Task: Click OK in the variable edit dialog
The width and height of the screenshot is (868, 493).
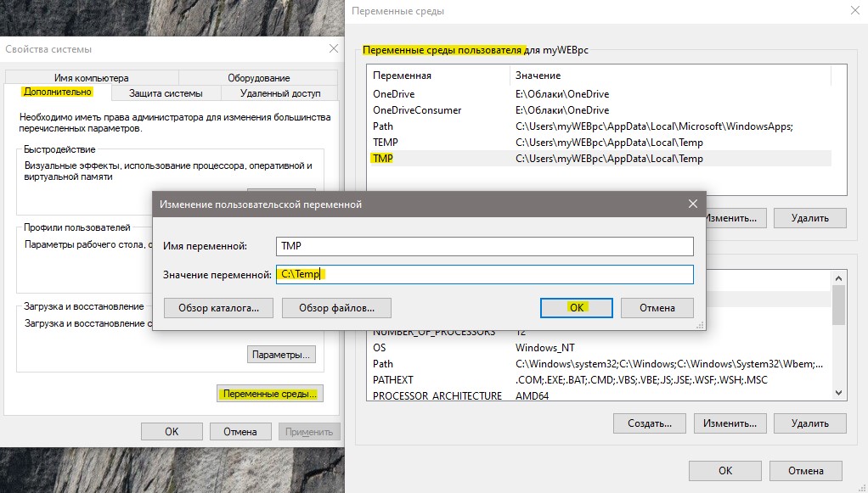Action: 577,308
